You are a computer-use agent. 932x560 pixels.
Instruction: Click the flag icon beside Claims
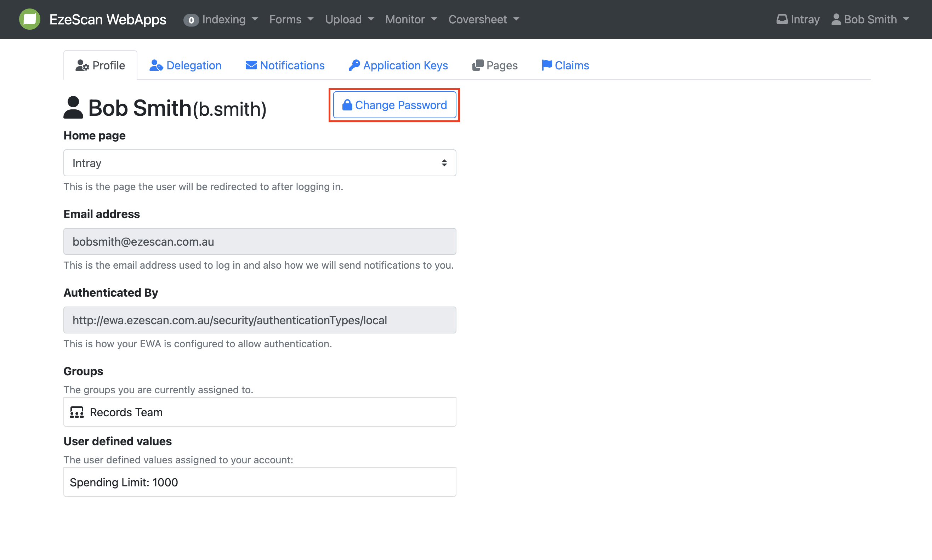[547, 65]
